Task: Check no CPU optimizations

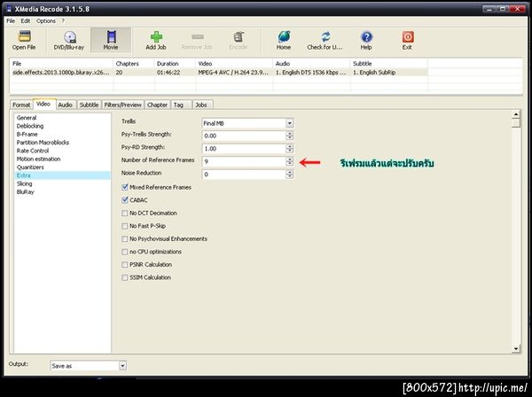Action: pos(125,252)
